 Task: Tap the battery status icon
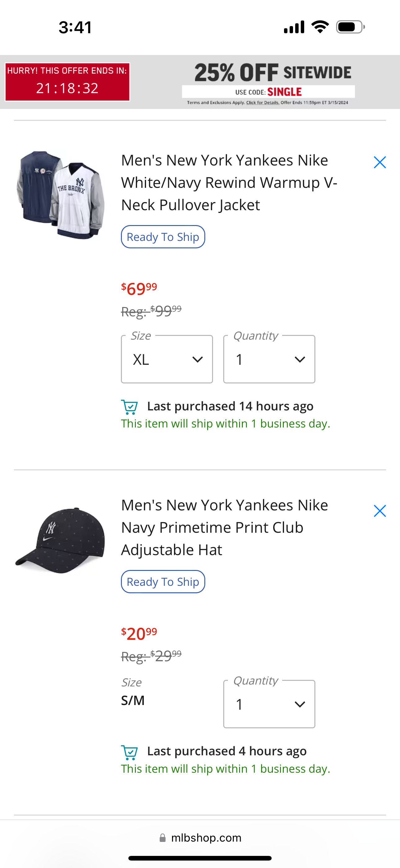[350, 27]
